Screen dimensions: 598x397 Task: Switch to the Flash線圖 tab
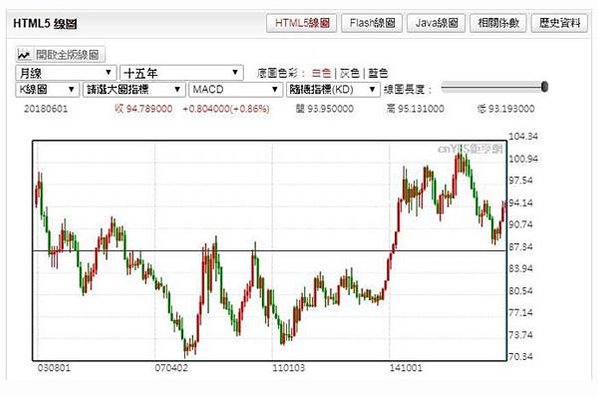(372, 23)
